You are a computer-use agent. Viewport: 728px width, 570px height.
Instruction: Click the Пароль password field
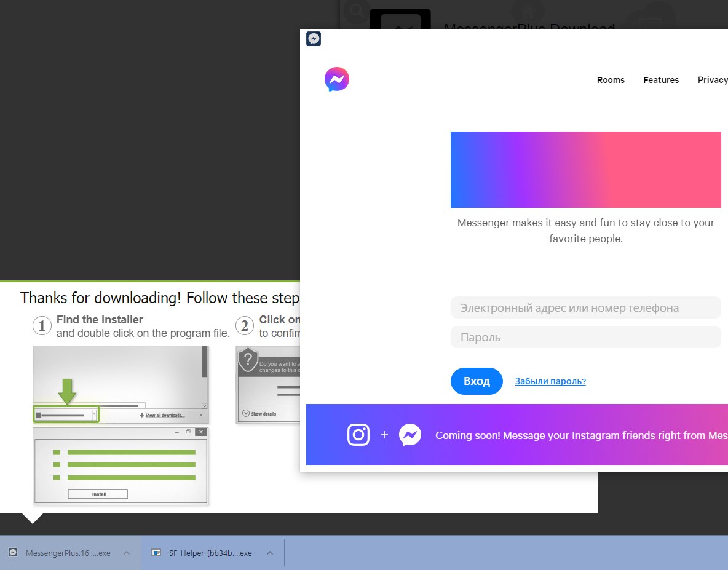click(x=585, y=338)
